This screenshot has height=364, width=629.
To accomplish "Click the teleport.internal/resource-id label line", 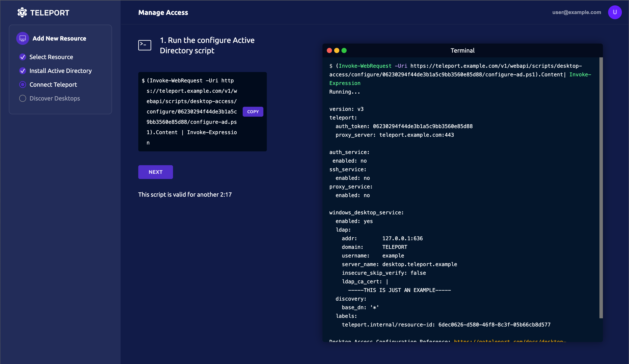I will [446, 325].
